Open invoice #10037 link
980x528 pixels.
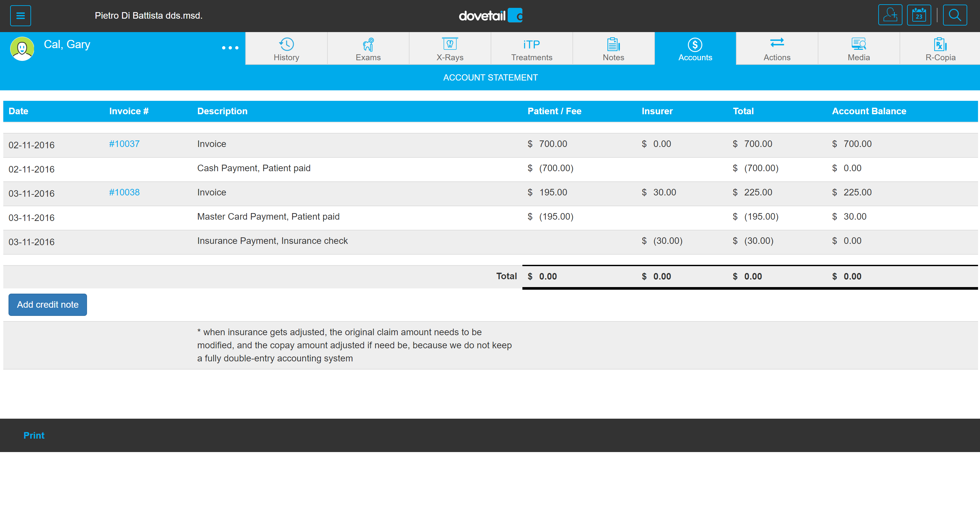click(124, 144)
